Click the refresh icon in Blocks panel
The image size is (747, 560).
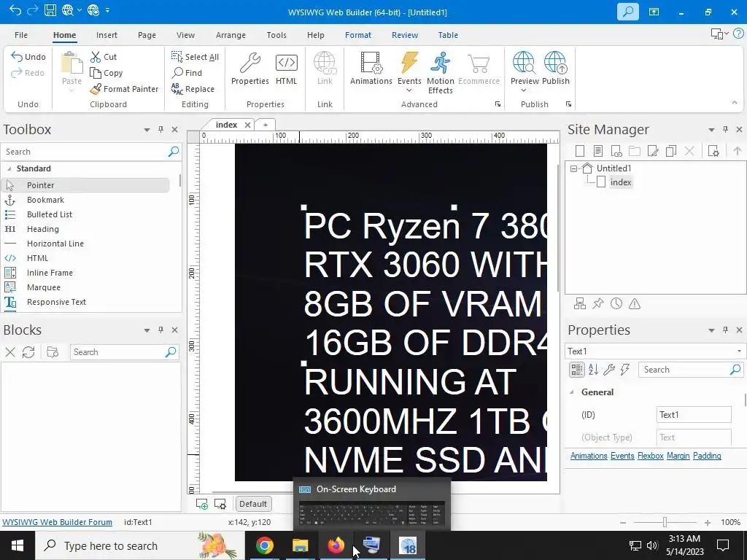pyautogui.click(x=28, y=352)
